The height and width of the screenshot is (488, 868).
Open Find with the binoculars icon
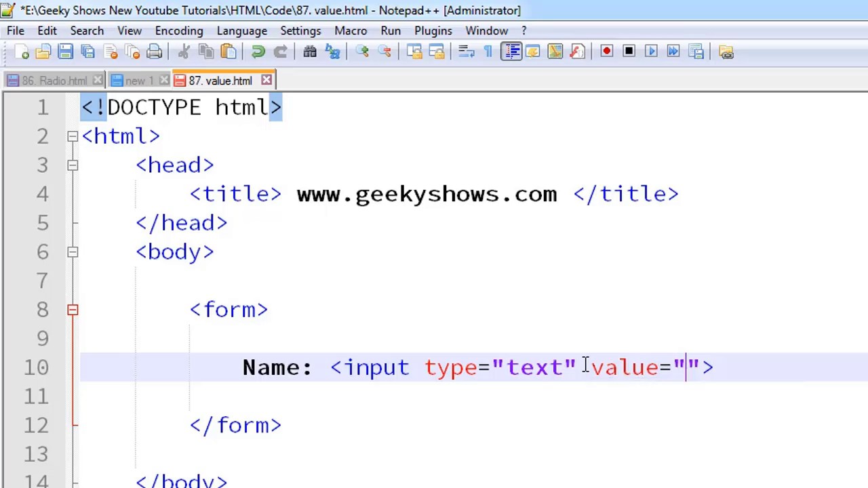[310, 52]
